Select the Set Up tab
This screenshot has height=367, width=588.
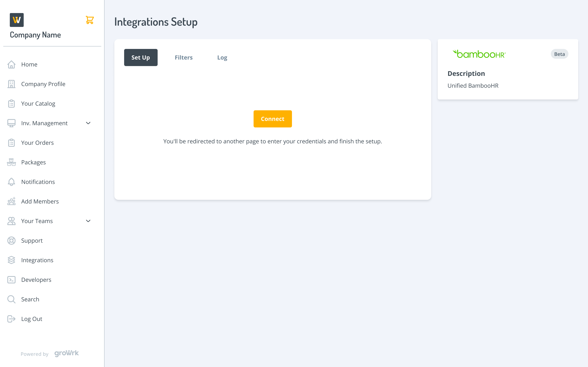[141, 57]
